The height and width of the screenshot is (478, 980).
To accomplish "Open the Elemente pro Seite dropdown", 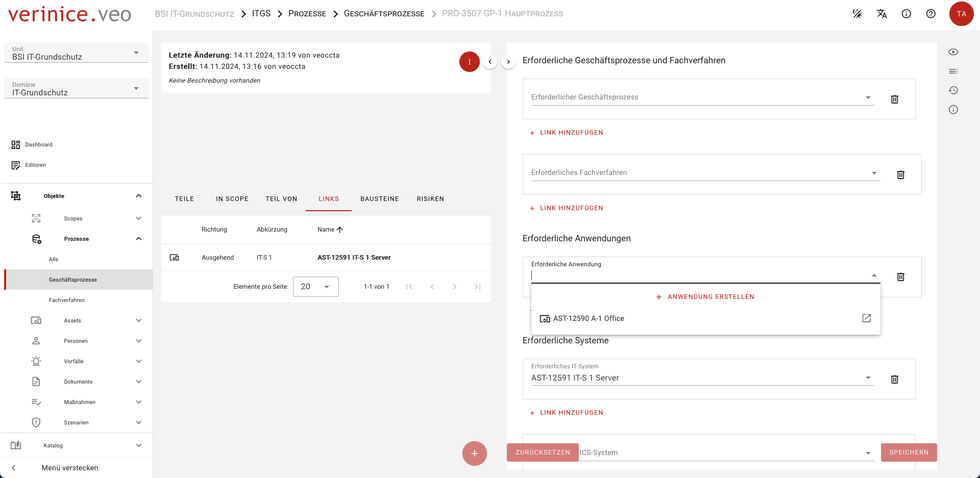I will coord(315,287).
